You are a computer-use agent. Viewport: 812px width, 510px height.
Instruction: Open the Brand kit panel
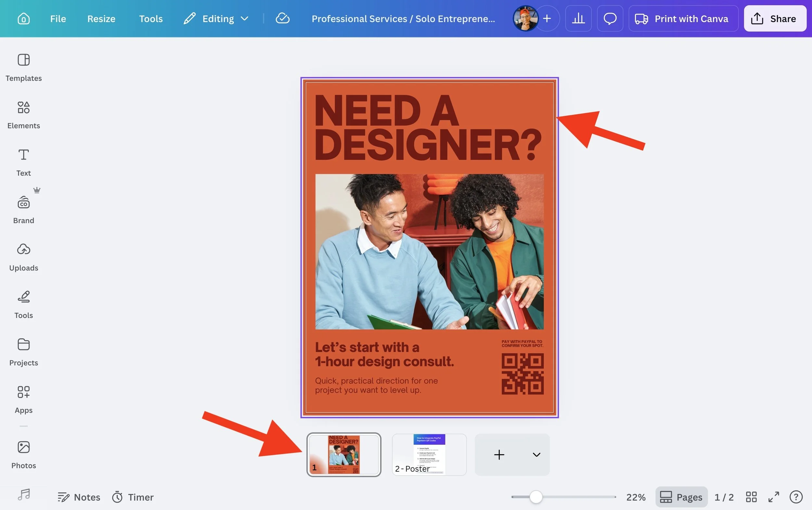(x=24, y=210)
